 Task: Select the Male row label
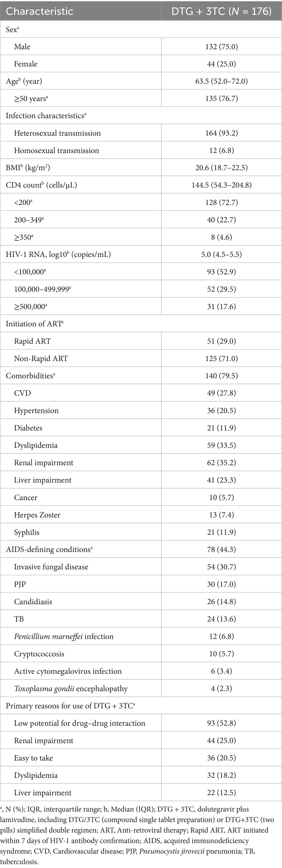pos(22,47)
